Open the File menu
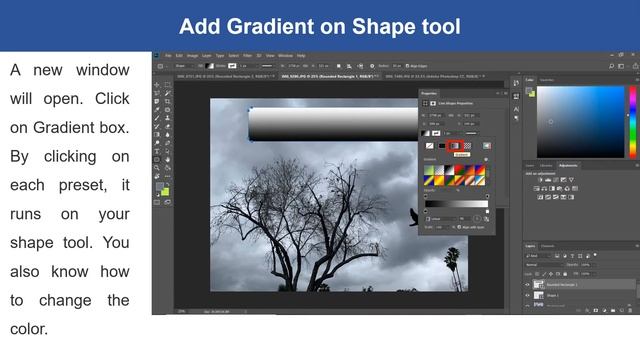 pyautogui.click(x=168, y=56)
